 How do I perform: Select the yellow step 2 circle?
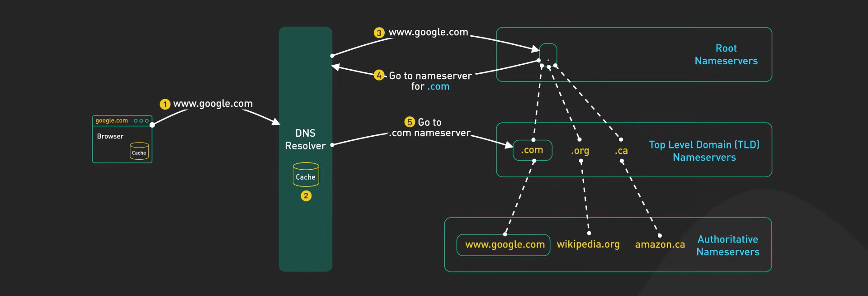[306, 196]
